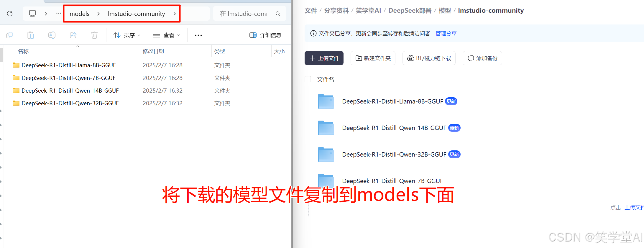The height and width of the screenshot is (248, 644).
Task: Click the Copy icon in Explorer toolbar
Action: [9, 35]
